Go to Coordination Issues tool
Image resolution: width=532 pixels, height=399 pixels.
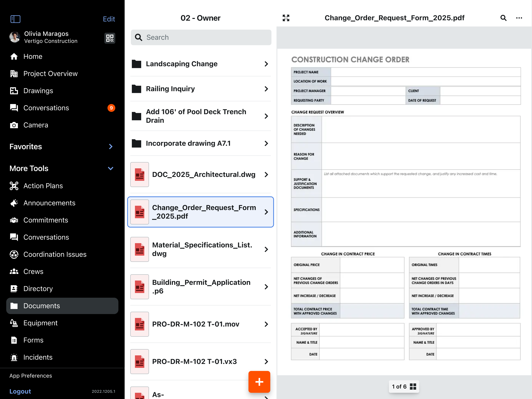click(x=55, y=254)
